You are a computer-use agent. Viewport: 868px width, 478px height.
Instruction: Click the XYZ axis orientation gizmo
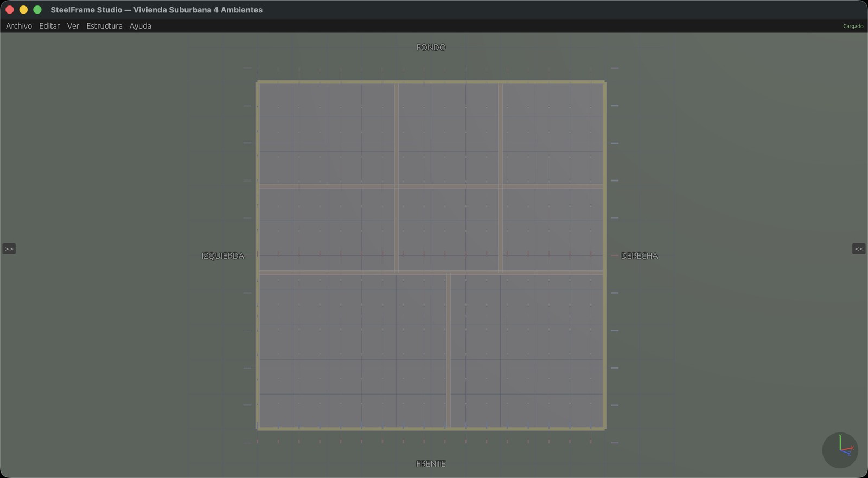pyautogui.click(x=840, y=450)
